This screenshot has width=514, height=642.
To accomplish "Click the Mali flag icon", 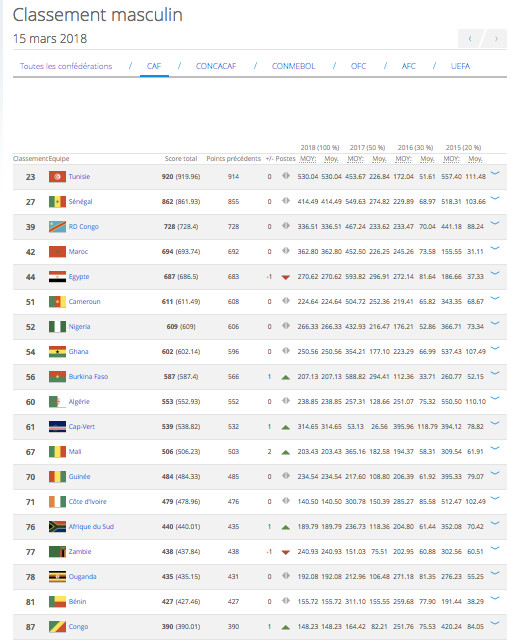I will tap(57, 452).
